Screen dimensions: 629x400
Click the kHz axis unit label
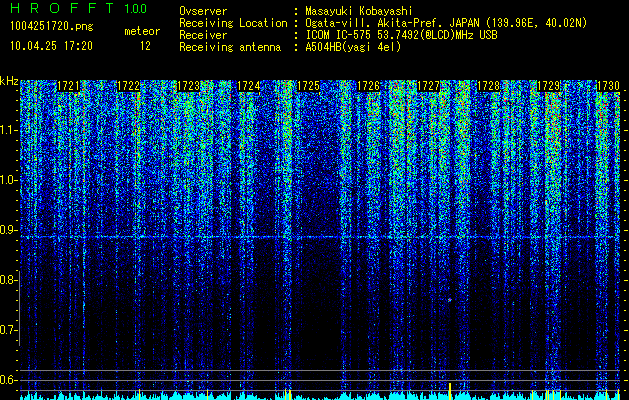pyautogui.click(x=9, y=81)
